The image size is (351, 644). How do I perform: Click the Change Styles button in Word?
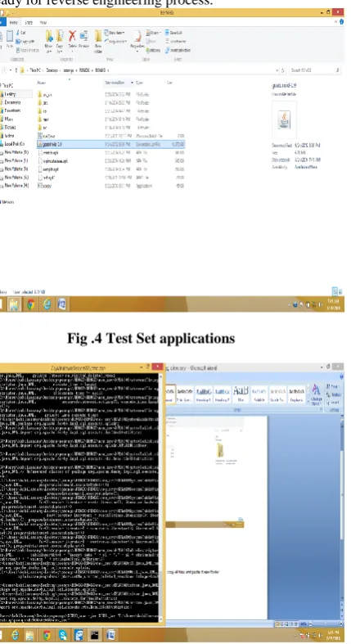click(316, 394)
